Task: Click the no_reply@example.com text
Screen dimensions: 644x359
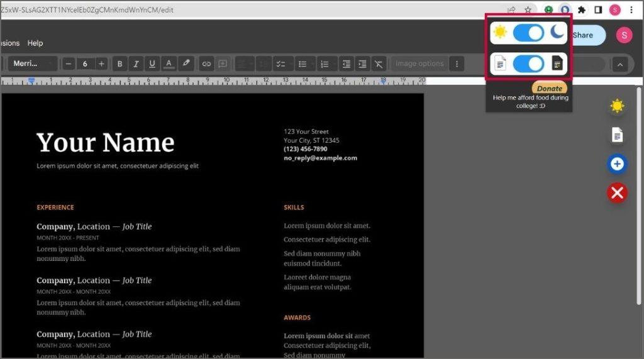Action: click(320, 158)
